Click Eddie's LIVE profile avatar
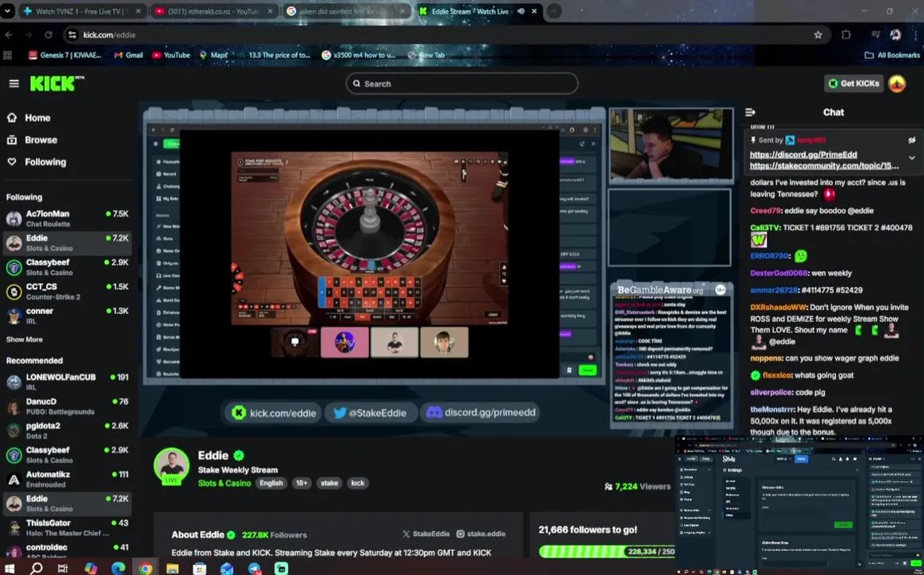Screen dimensions: 924x575 (x=172, y=466)
